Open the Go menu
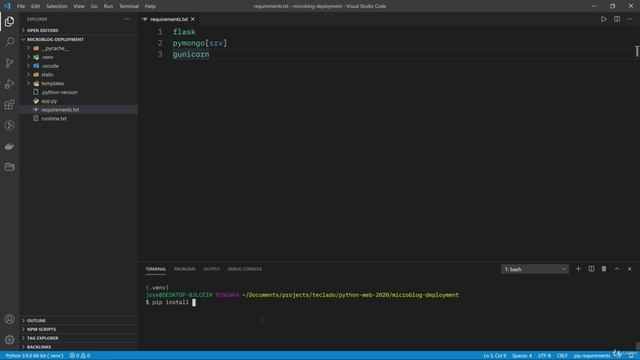 click(94, 6)
